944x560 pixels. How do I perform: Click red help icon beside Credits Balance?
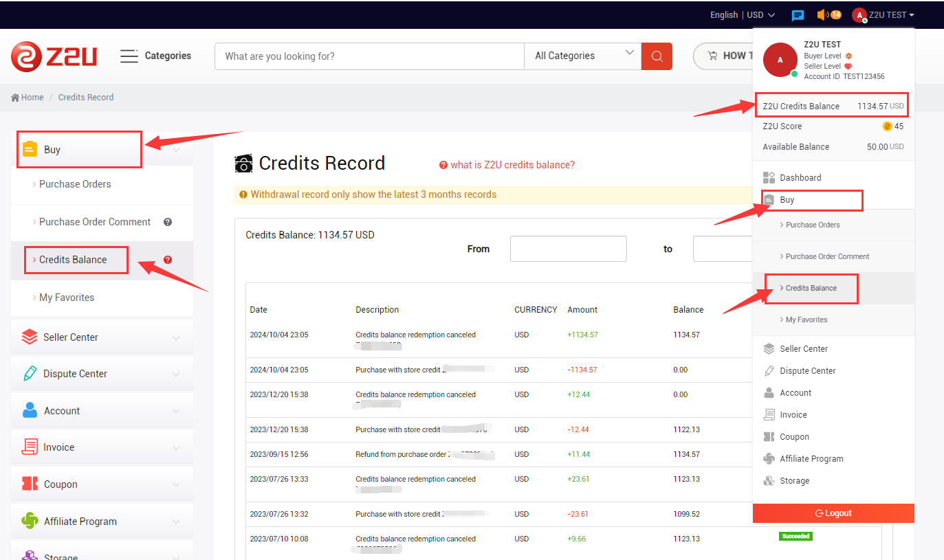(x=168, y=260)
